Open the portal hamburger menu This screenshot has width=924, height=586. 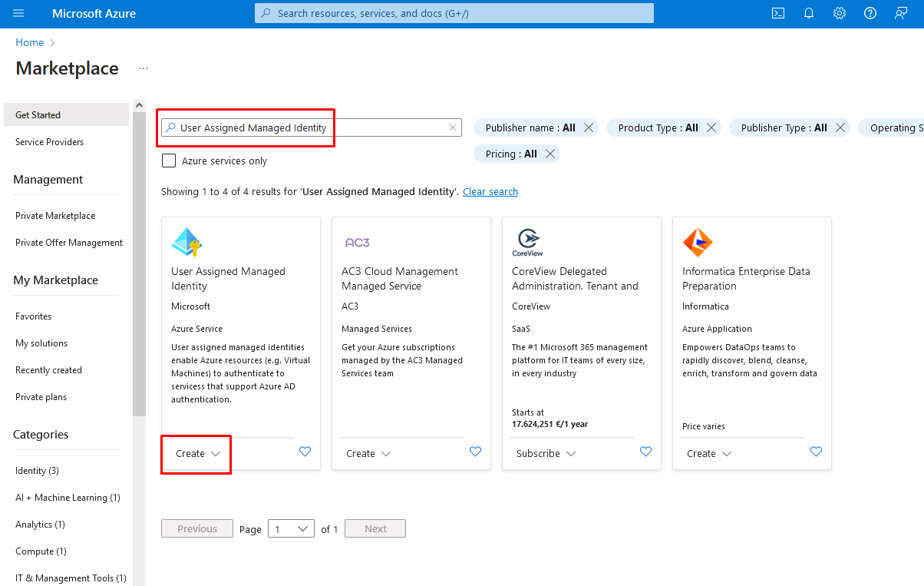(x=18, y=13)
